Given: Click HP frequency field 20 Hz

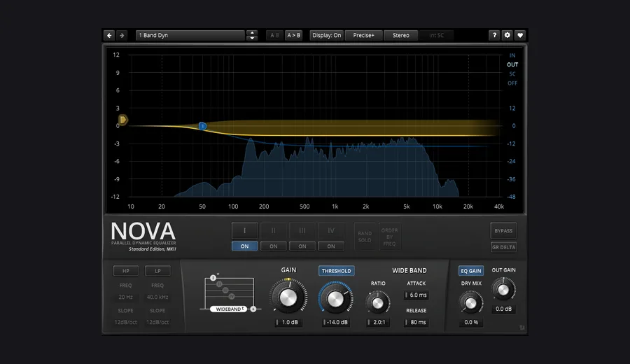Looking at the screenshot, I should [126, 297].
